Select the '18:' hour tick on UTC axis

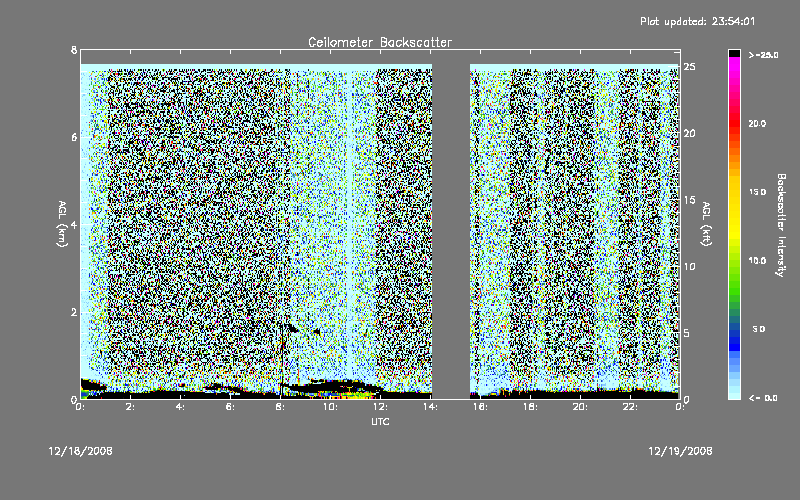pyautogui.click(x=530, y=407)
